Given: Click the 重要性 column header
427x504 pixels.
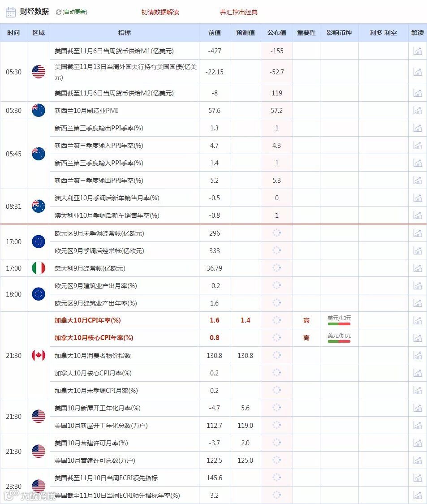Looking at the screenshot, I should [306, 33].
